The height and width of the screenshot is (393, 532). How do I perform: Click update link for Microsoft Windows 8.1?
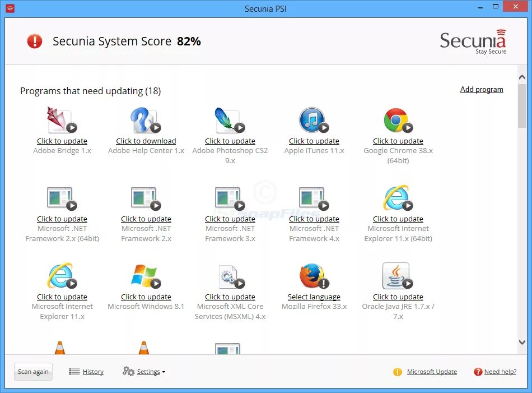click(x=146, y=297)
